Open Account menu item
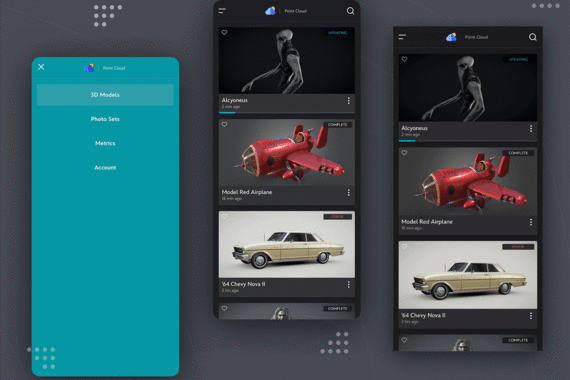 pyautogui.click(x=105, y=168)
